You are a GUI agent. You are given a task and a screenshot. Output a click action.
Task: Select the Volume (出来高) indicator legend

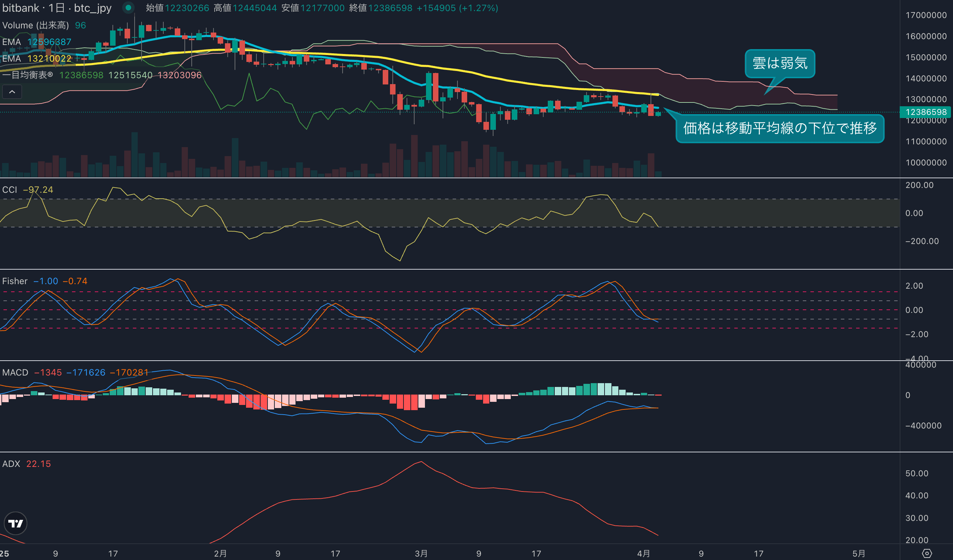click(36, 25)
